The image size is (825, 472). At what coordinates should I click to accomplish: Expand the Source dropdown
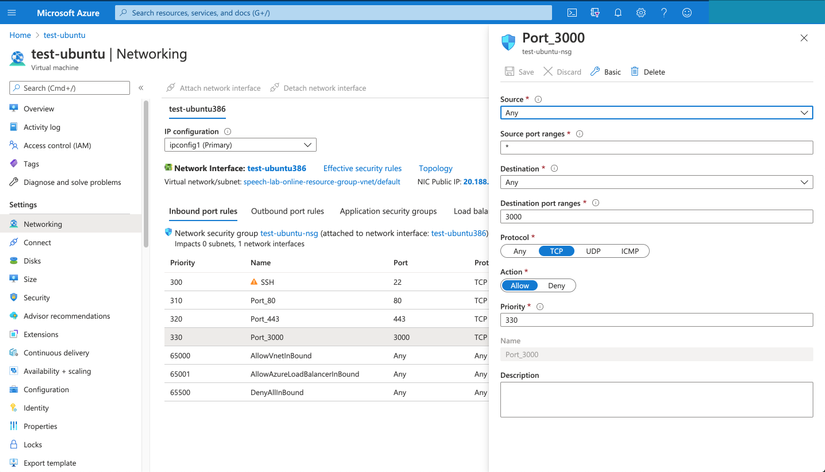pos(656,113)
